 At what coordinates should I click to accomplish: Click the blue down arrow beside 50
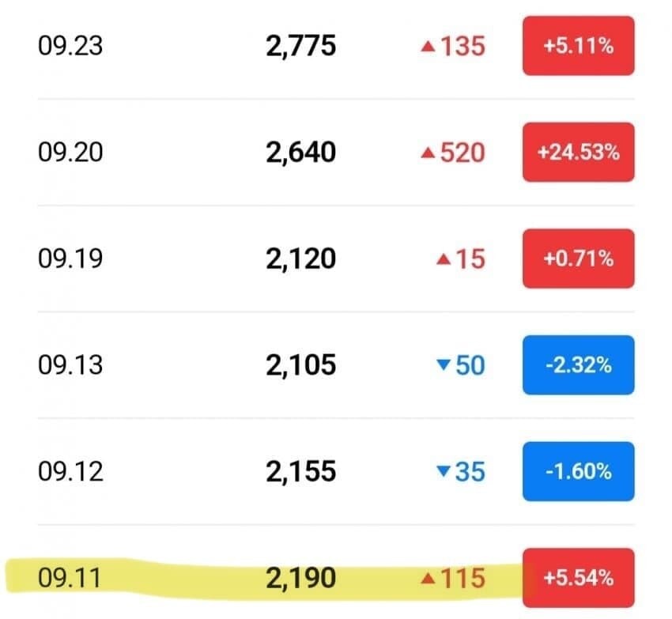pyautogui.click(x=443, y=365)
